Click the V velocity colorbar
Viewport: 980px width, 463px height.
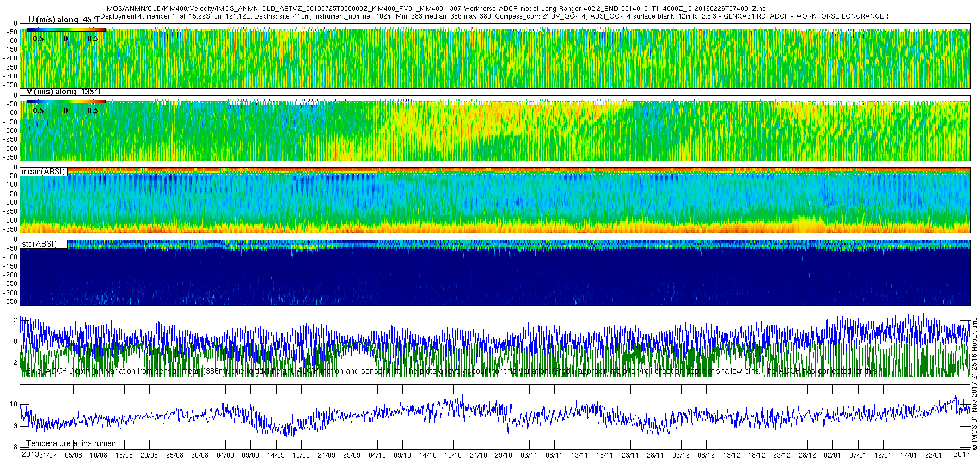(66, 101)
